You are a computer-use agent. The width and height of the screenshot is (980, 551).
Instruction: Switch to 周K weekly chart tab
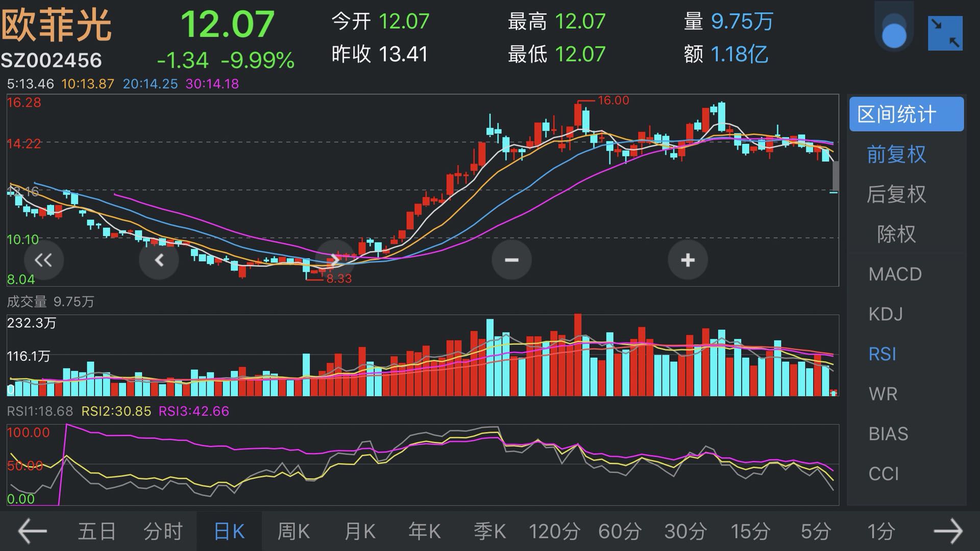(293, 532)
